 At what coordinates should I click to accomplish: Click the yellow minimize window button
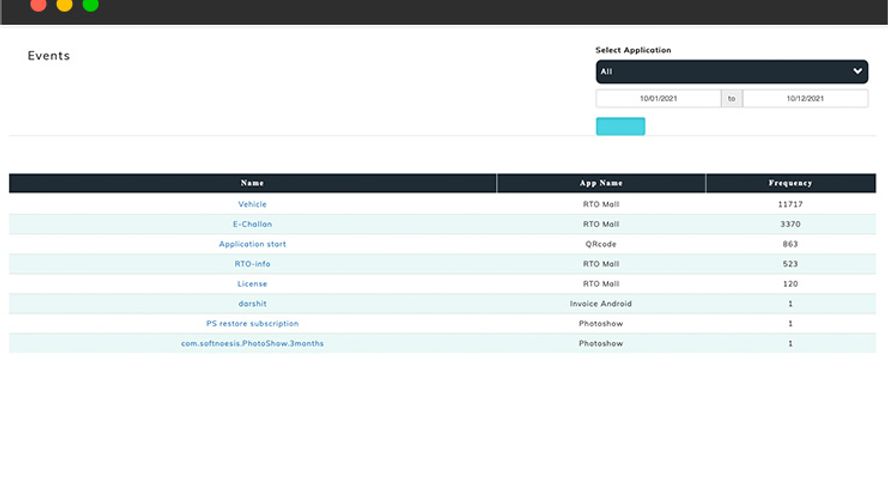click(x=64, y=5)
